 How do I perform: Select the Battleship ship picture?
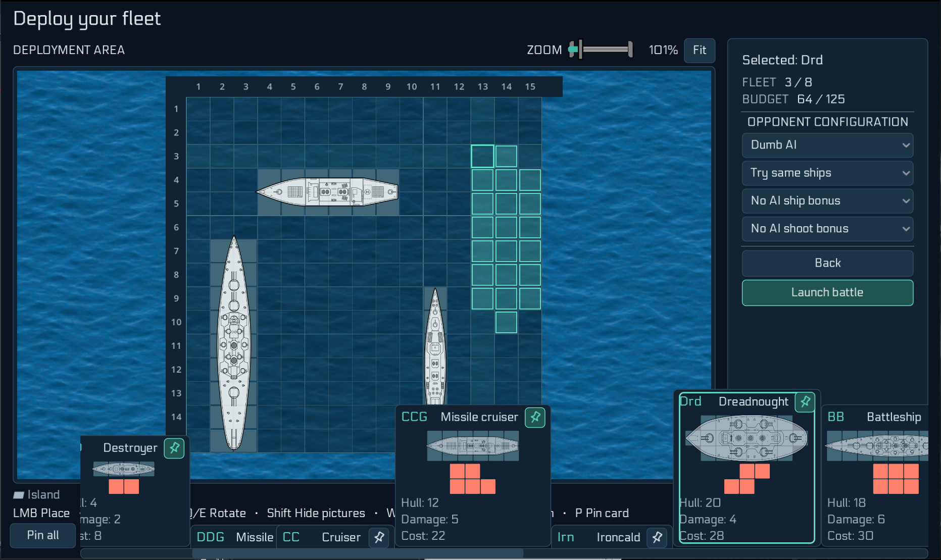877,445
